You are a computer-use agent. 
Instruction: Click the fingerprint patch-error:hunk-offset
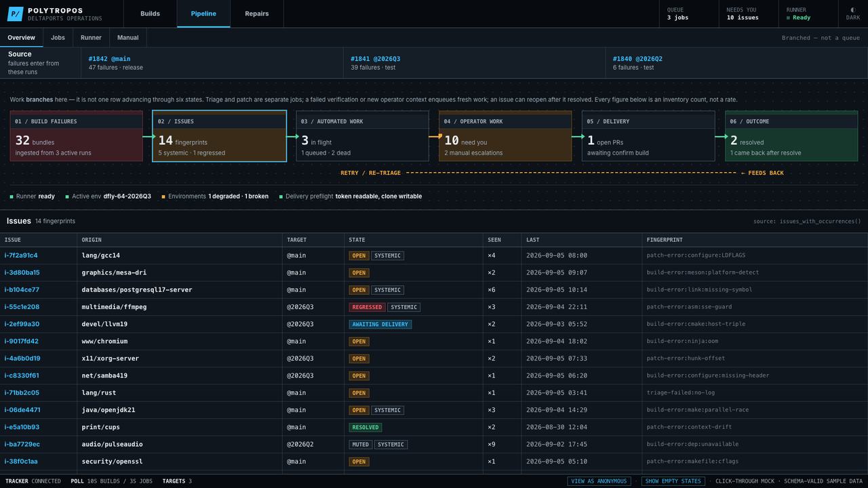(x=686, y=359)
